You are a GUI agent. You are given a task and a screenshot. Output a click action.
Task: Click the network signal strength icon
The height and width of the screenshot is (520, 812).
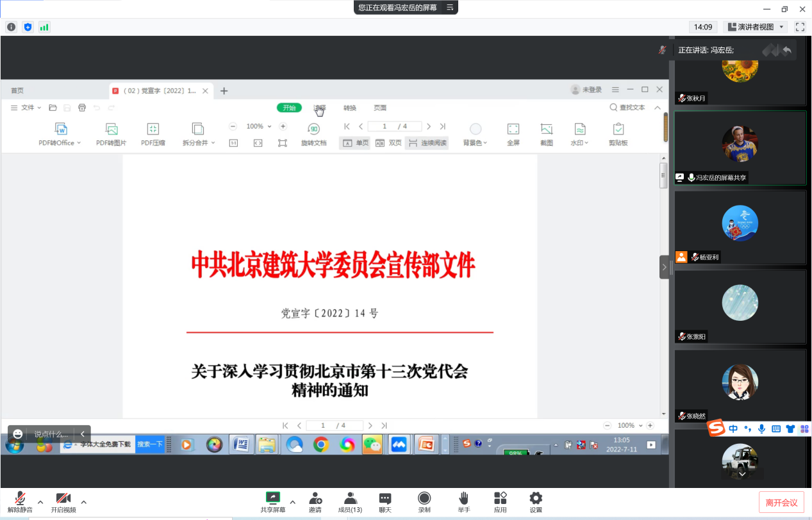44,27
